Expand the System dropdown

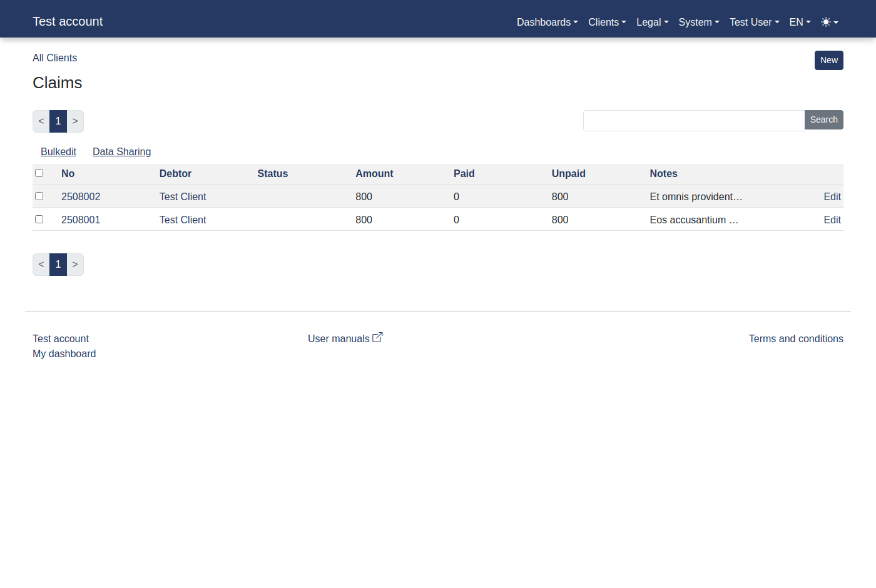697,22
